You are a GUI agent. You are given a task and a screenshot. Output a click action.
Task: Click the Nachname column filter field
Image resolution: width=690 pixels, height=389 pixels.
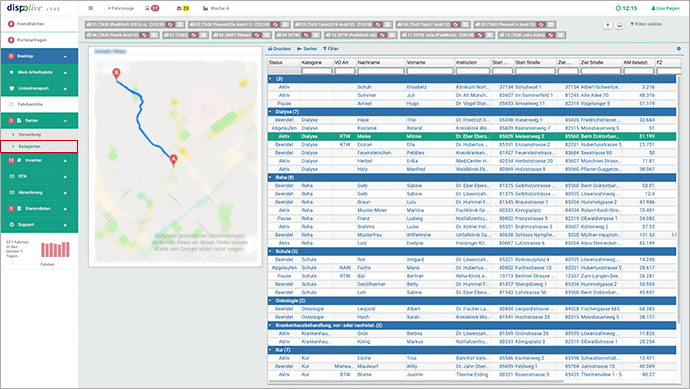click(381, 71)
